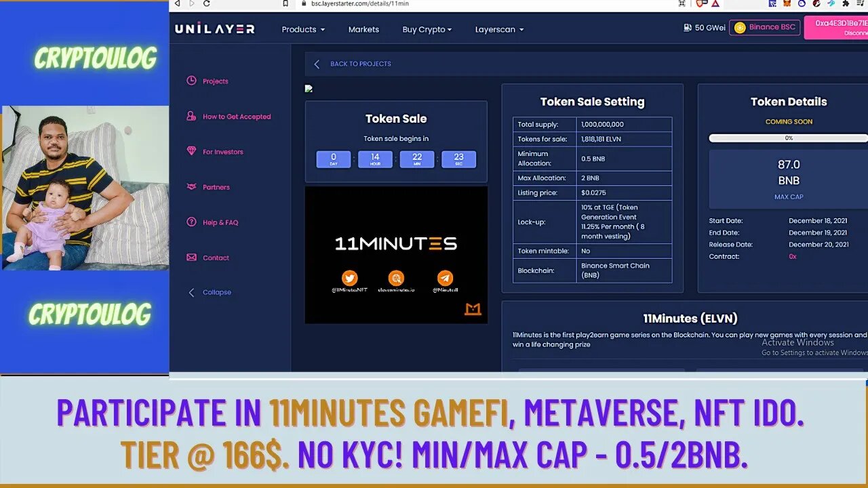
Task: Click the Binance coin icon in network button
Action: click(740, 28)
